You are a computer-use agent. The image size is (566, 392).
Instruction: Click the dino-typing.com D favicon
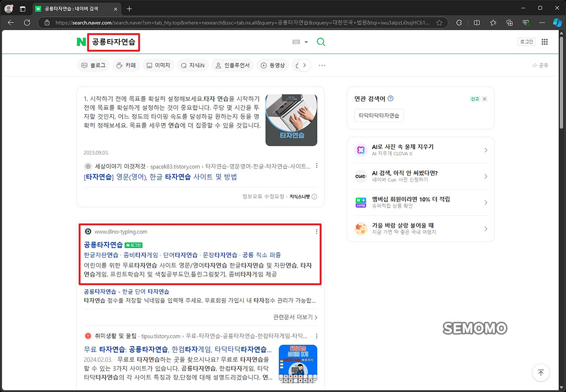point(88,231)
